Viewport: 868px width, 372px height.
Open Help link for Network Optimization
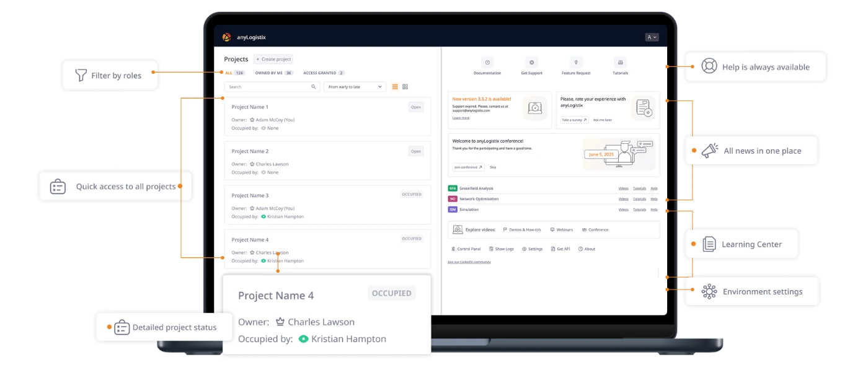point(654,199)
